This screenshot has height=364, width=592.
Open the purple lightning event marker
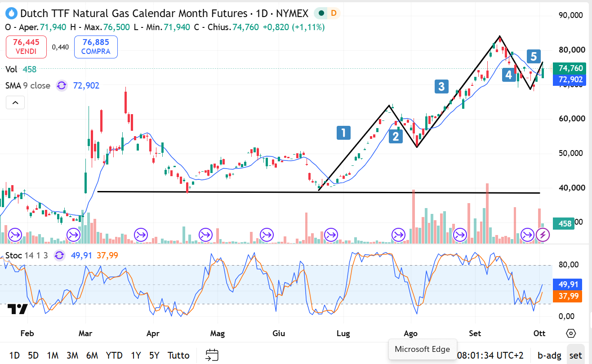pyautogui.click(x=543, y=234)
